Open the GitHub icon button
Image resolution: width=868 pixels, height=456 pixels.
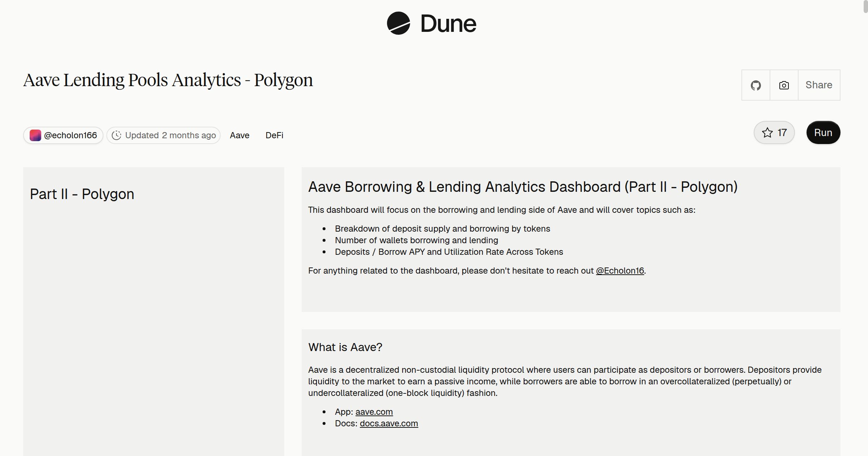pyautogui.click(x=756, y=85)
